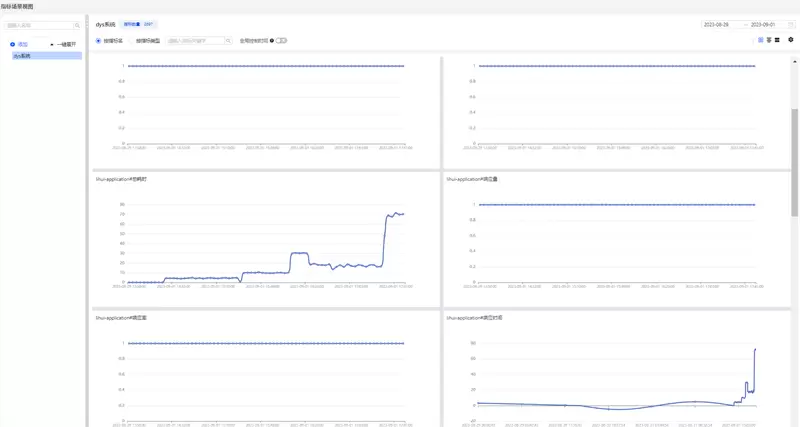This screenshot has width=800, height=427.
Task: Expand the model tree root node
Action: click(x=11, y=45)
